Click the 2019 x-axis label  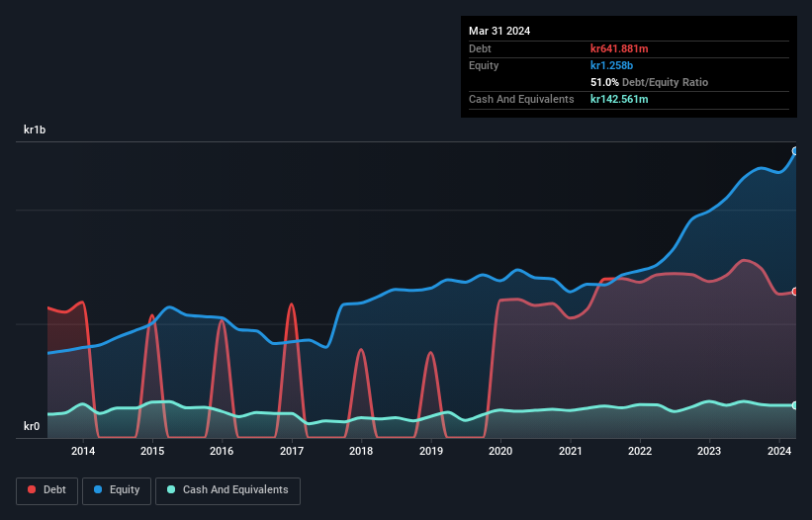tap(431, 451)
